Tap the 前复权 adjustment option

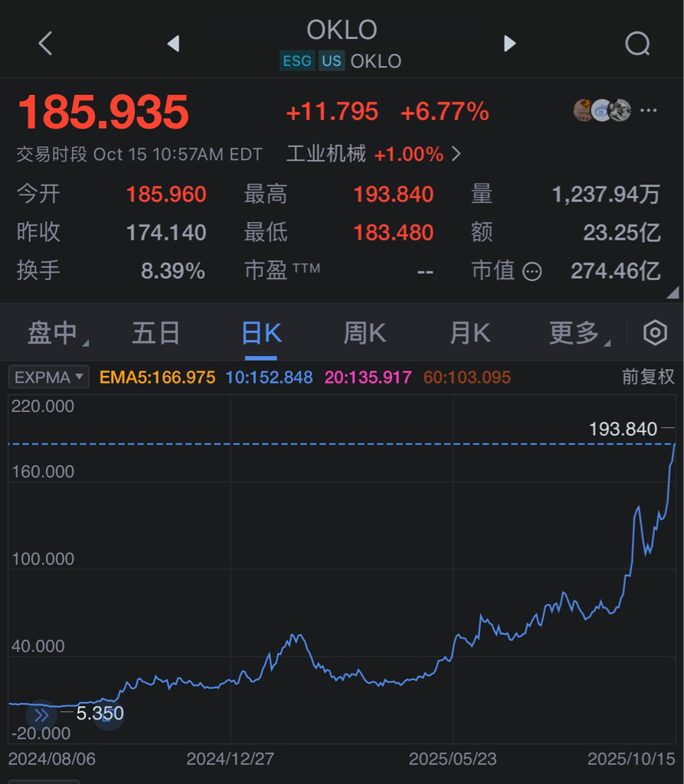648,377
